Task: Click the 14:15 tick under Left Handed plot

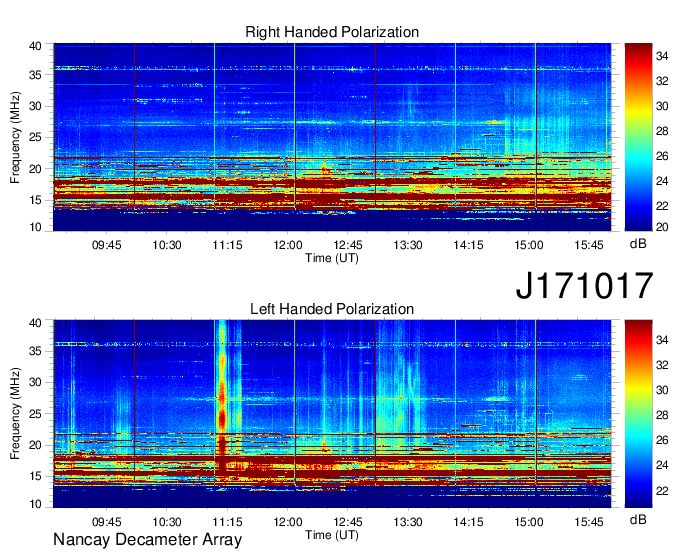Action: pyautogui.click(x=468, y=522)
